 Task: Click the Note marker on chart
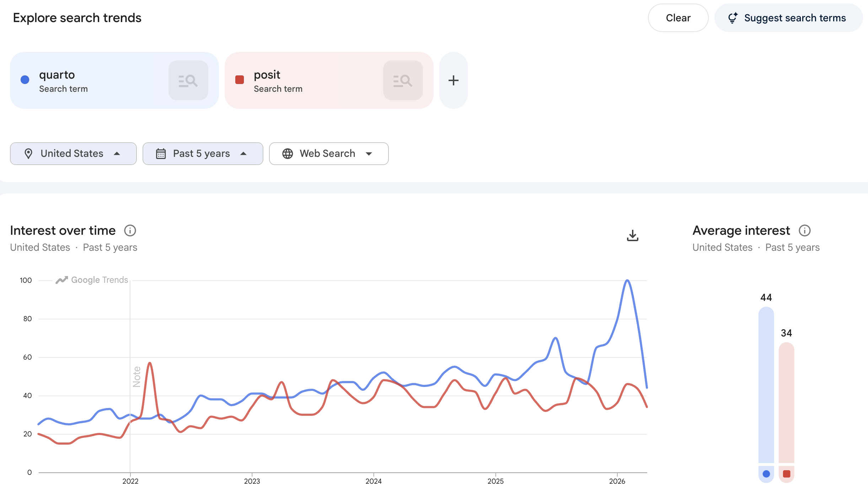point(136,377)
